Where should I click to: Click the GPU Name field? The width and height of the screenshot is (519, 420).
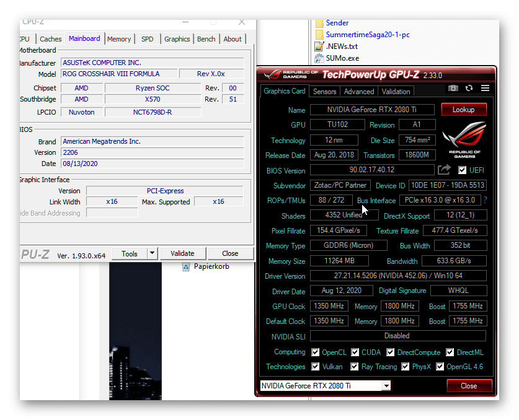(x=372, y=110)
